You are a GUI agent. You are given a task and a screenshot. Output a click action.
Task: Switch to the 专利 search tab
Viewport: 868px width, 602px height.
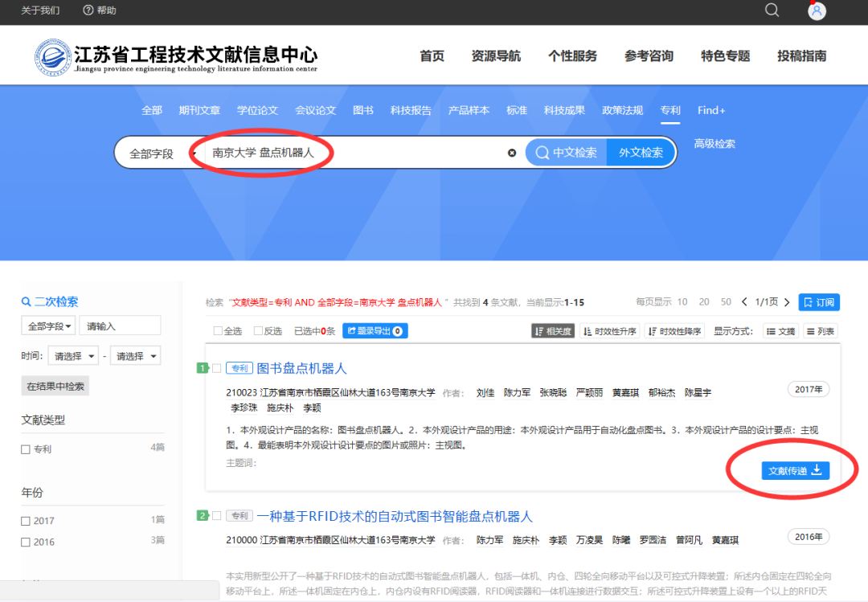pyautogui.click(x=669, y=110)
